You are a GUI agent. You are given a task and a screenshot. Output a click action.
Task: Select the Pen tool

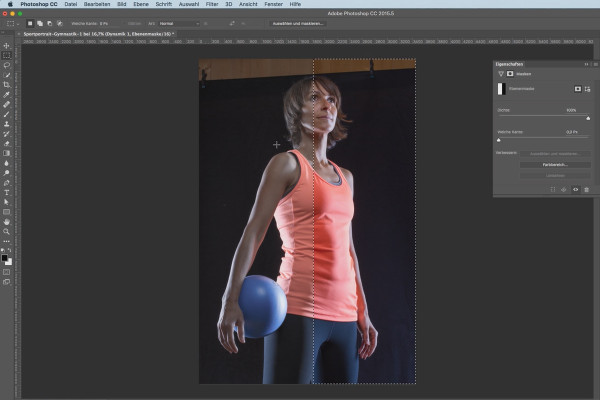[x=7, y=183]
